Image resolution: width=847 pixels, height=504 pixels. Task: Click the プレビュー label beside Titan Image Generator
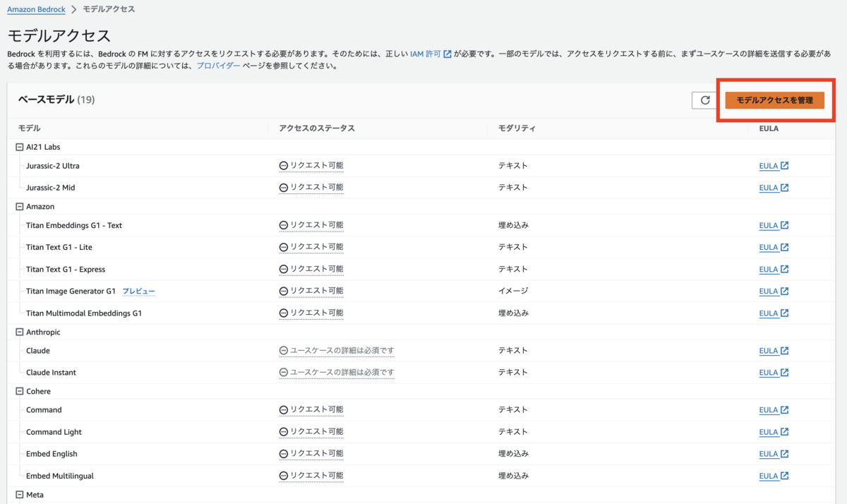(138, 292)
